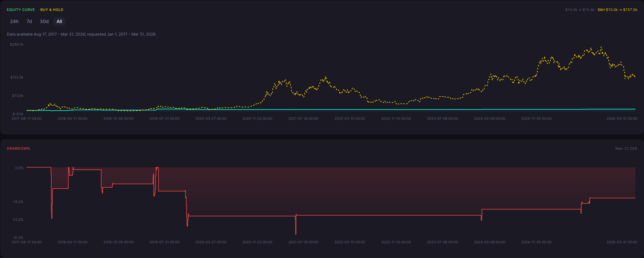Click drawdown chart date 2020-03-27 00:00

[211, 242]
